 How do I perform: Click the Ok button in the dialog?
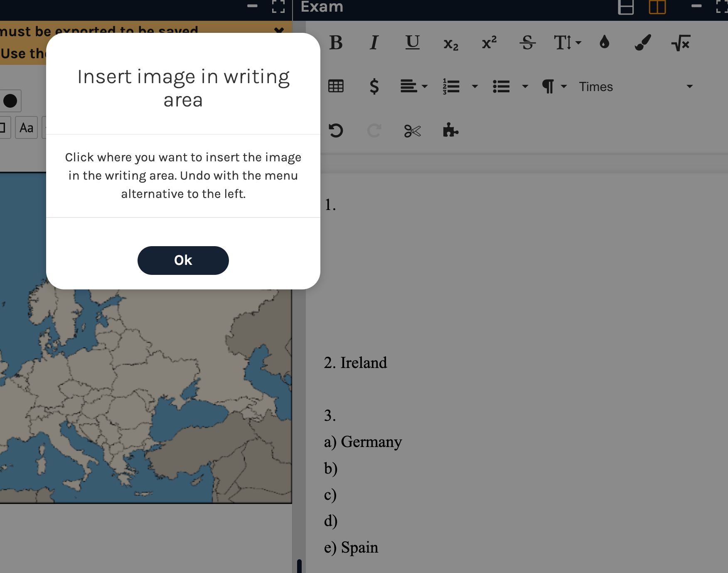click(x=183, y=260)
